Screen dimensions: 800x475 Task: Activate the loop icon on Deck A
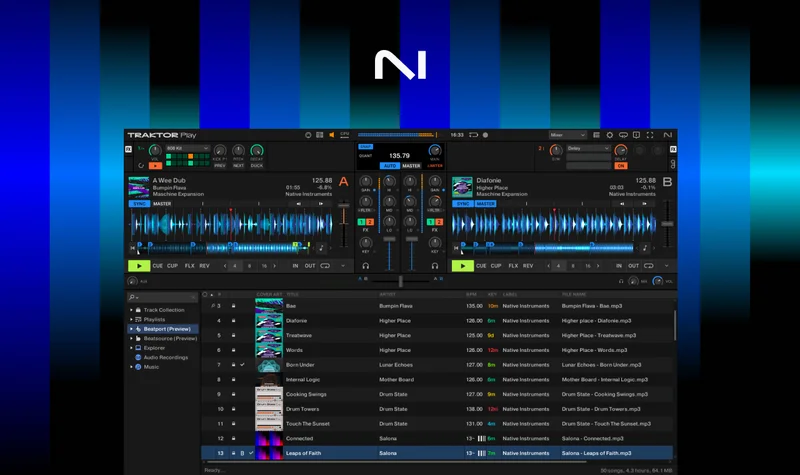coord(325,266)
